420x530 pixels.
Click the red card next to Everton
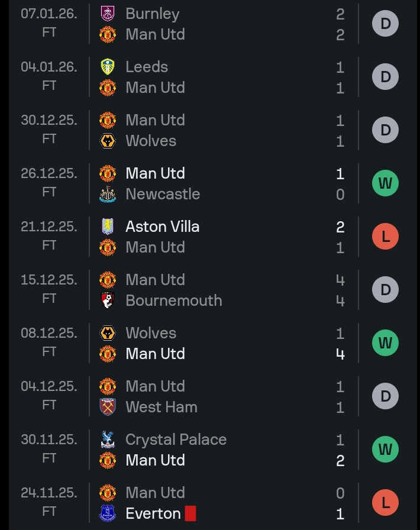190,513
